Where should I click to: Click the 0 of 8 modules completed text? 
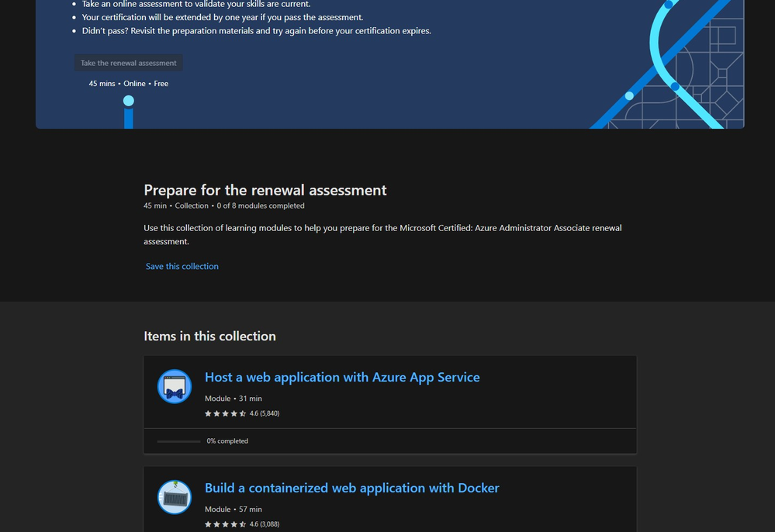261,206
